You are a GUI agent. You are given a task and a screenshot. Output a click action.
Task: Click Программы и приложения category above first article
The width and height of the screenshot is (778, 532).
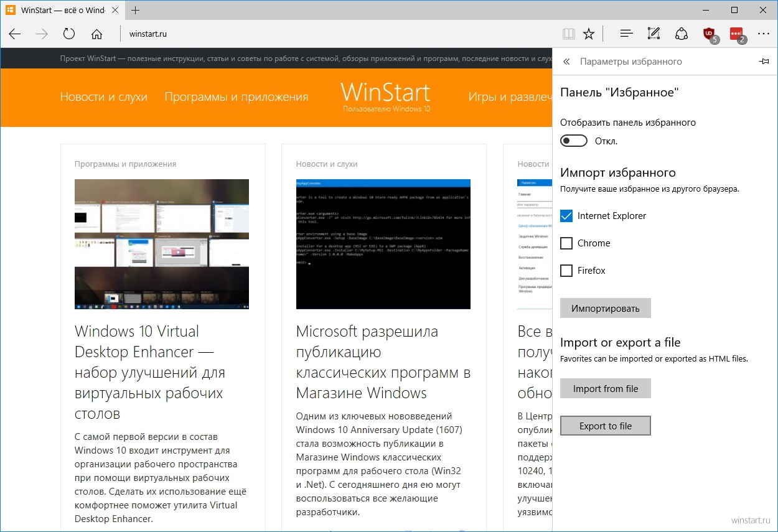(125, 164)
